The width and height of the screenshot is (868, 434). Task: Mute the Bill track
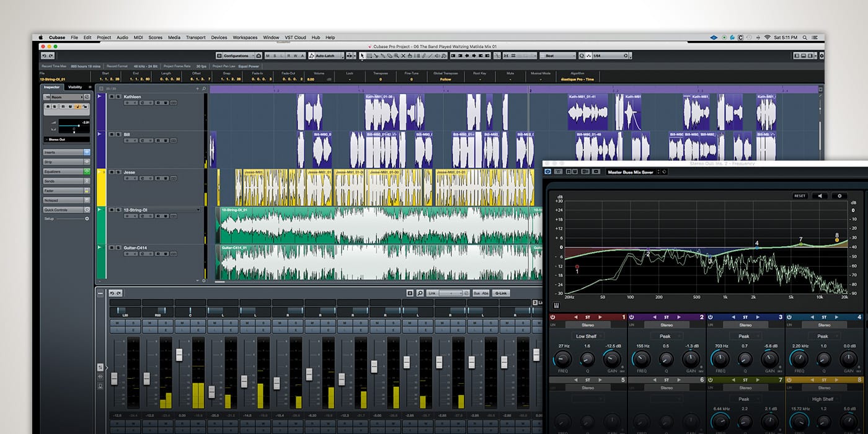coord(111,134)
